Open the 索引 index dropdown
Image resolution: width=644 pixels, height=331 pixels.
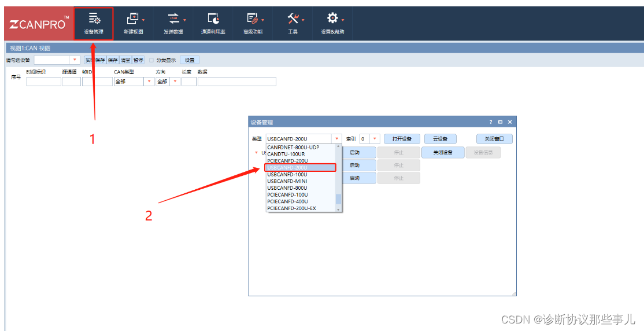[375, 139]
